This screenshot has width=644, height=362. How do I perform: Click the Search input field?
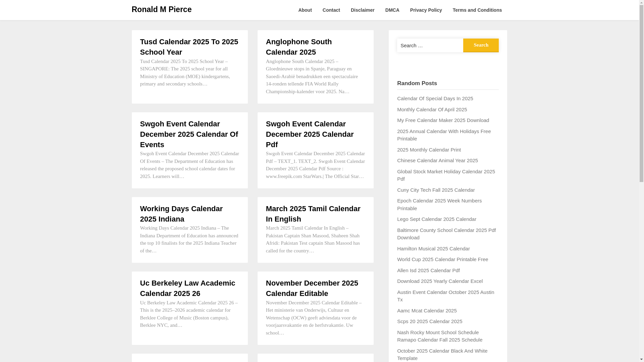pyautogui.click(x=430, y=45)
